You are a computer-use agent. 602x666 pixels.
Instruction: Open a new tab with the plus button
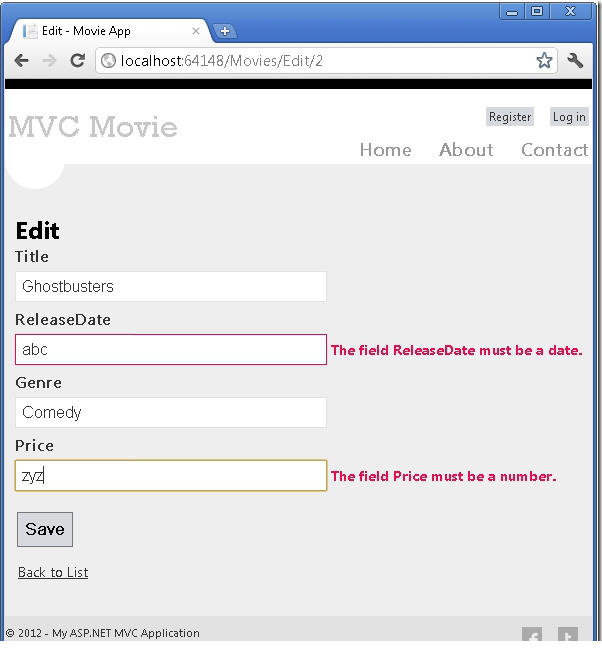coord(225,31)
